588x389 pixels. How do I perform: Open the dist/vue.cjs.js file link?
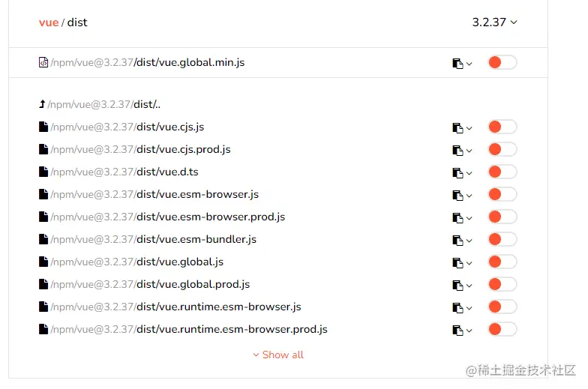coord(127,127)
